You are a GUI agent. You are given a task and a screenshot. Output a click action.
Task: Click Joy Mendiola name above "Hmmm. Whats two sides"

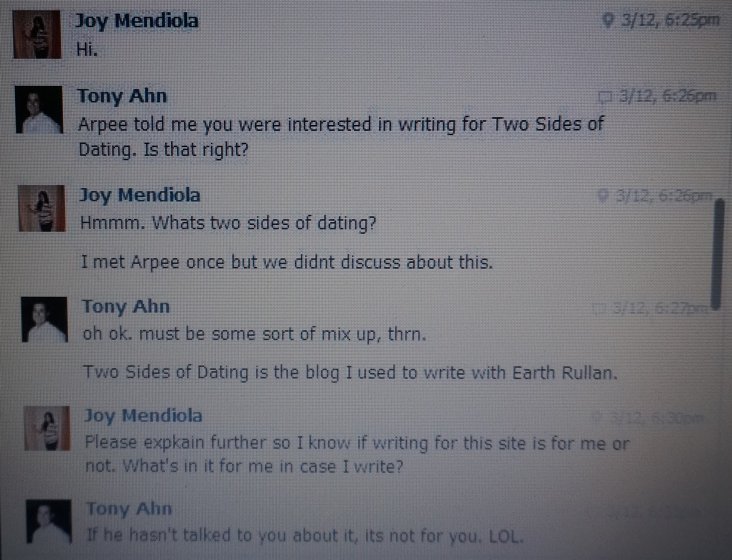coord(140,195)
